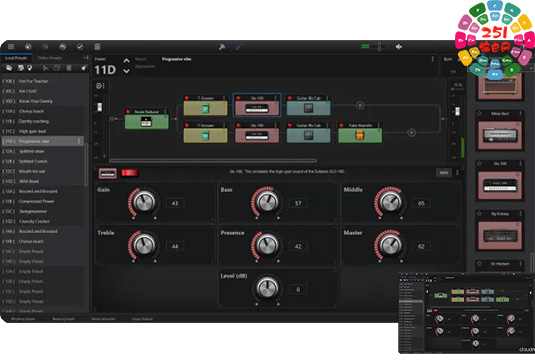Screen dimensions: 535x363
Task: Select preset 11C High gain lead
Action: point(42,131)
